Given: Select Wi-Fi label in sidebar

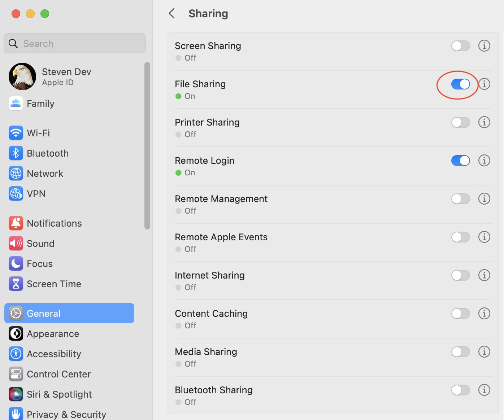Looking at the screenshot, I should (x=38, y=133).
